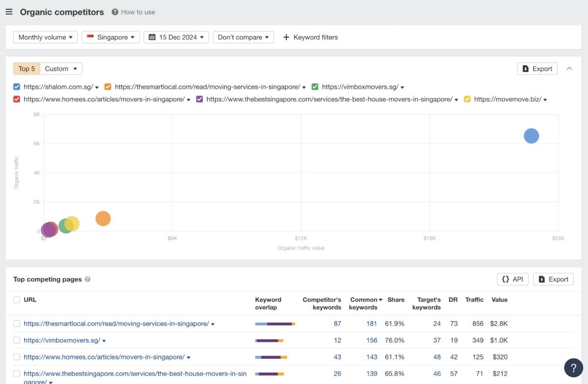Click the blue bubble on the chart

click(x=531, y=136)
